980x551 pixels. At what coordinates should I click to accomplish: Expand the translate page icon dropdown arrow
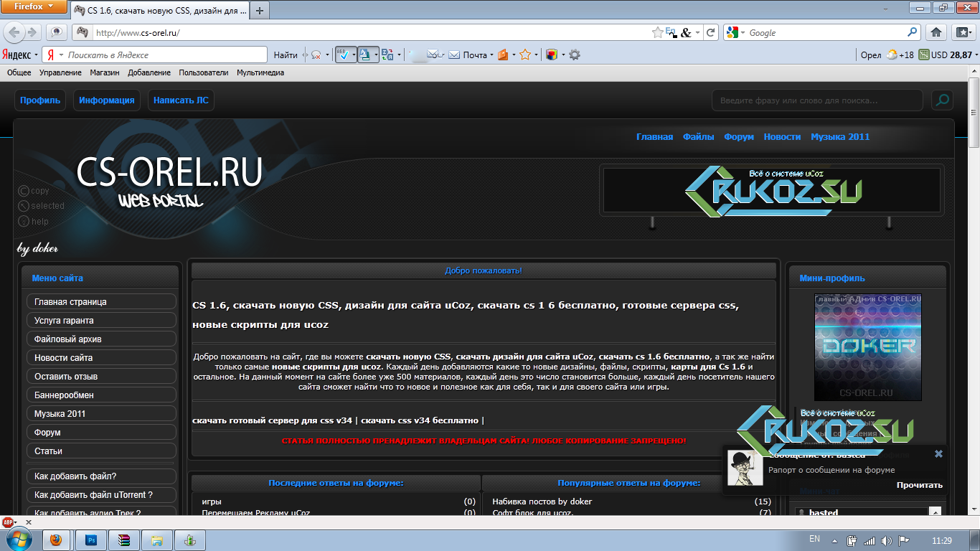(375, 55)
